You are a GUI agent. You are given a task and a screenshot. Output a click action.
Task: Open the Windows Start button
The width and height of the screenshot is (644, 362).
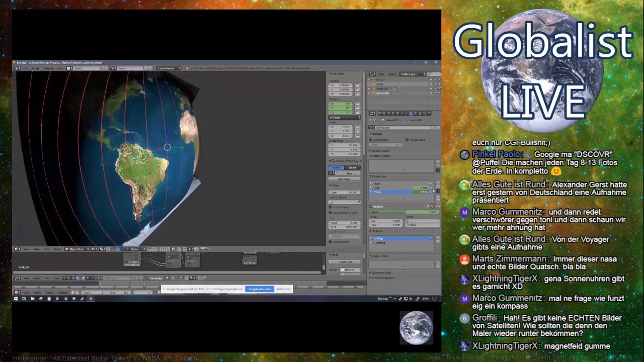point(16,299)
